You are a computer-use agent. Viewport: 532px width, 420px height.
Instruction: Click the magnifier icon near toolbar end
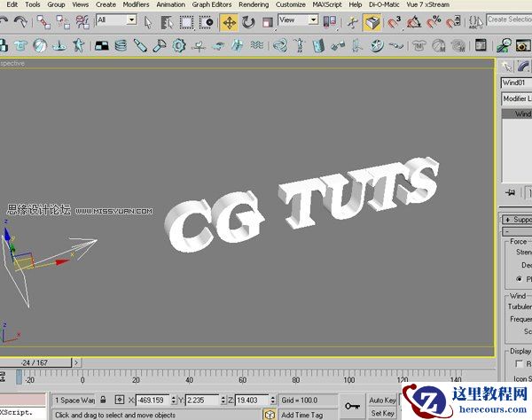click(504, 45)
